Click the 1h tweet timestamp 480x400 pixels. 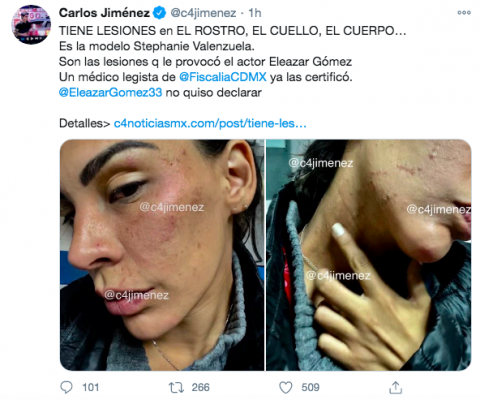tap(255, 13)
